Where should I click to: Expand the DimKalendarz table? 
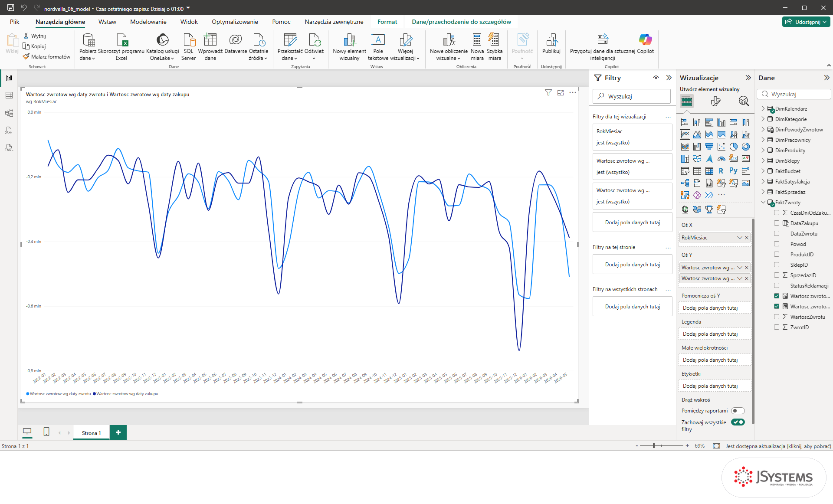point(763,108)
